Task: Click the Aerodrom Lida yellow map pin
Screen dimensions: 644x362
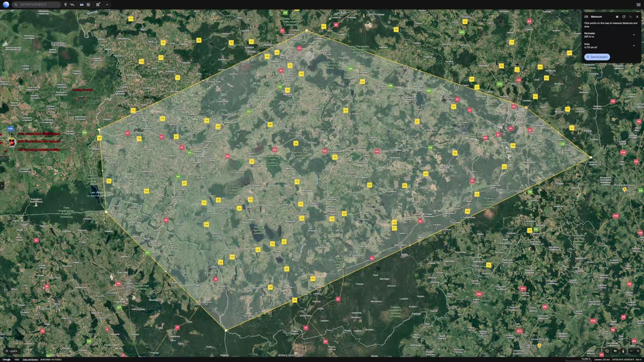Action: (x=539, y=345)
